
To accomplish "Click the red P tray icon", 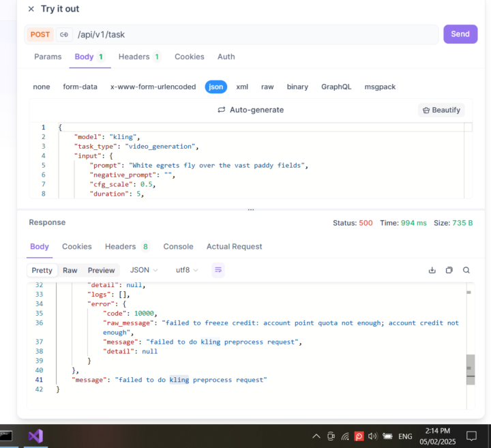I will 359,436.
